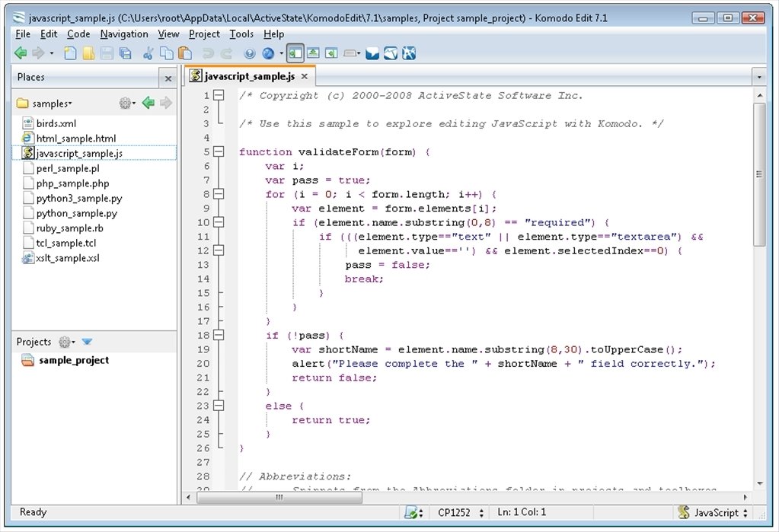Select perl_sample.pl in Places
The width and height of the screenshot is (779, 532).
68,168
